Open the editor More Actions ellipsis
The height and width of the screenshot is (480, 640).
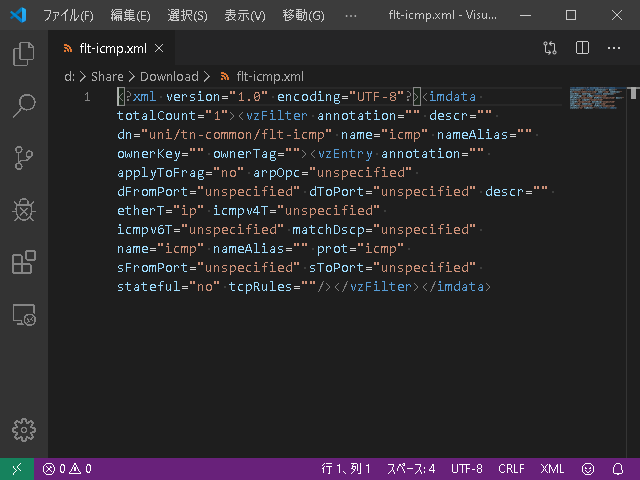click(613, 48)
